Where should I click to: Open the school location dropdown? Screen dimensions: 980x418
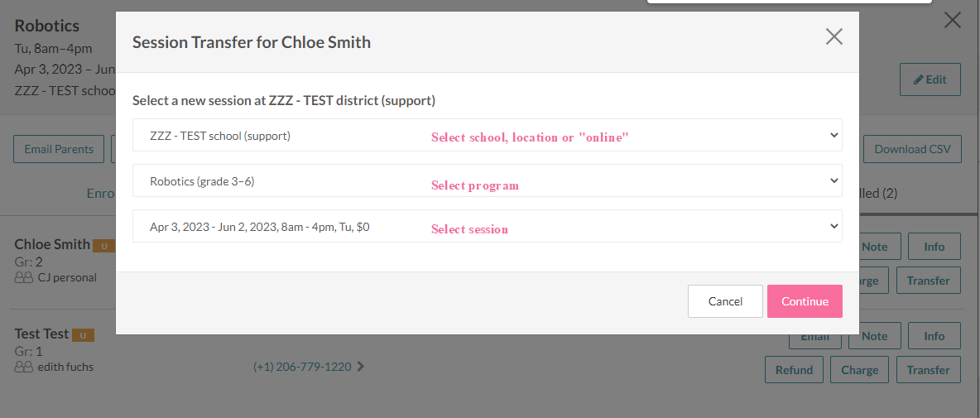pos(488,135)
